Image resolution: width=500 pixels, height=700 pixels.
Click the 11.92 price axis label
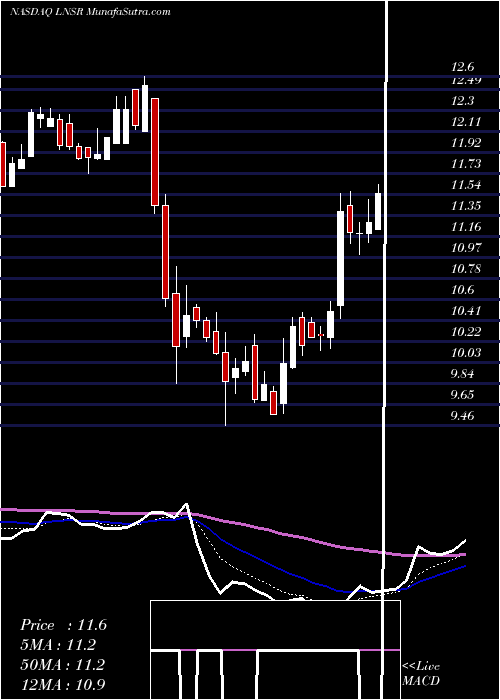click(x=466, y=143)
